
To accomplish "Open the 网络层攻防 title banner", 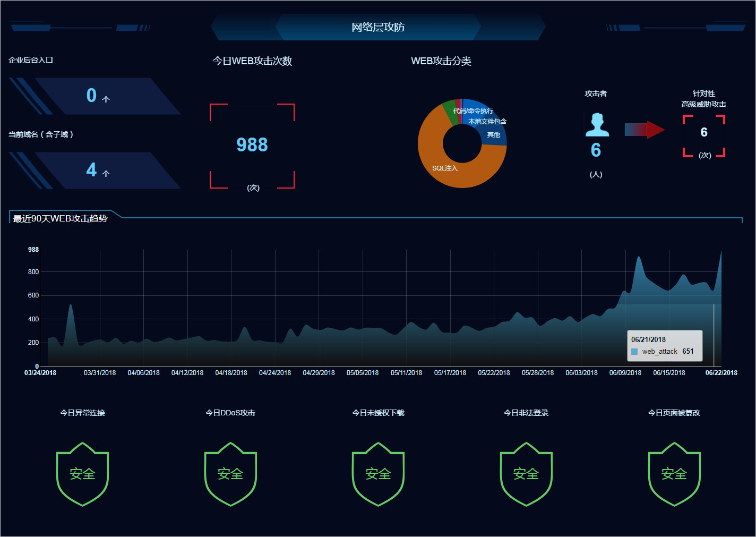I will [378, 27].
